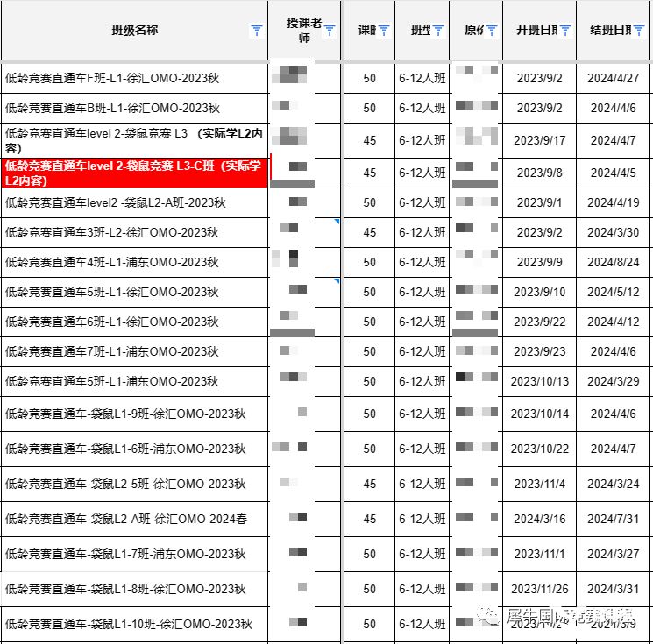
Task: Click the filter icon in 课时 header
Action: [x=384, y=31]
